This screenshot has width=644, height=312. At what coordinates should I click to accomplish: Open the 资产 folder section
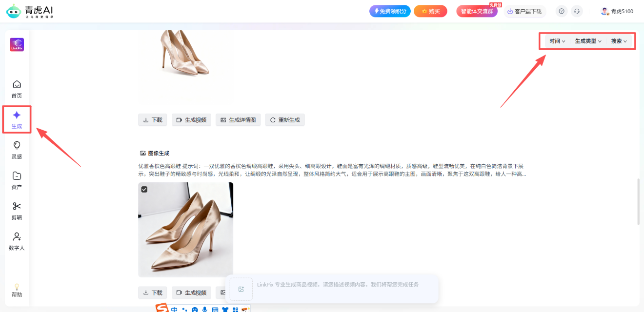[17, 180]
